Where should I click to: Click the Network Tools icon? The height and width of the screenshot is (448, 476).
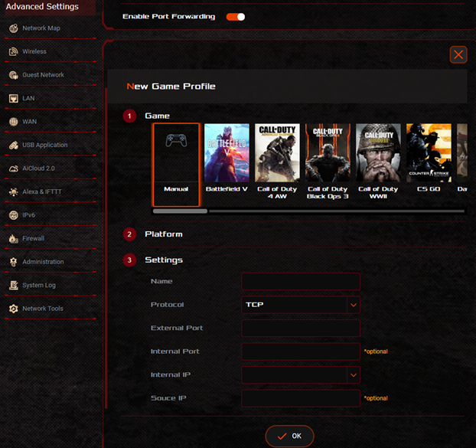click(13, 309)
